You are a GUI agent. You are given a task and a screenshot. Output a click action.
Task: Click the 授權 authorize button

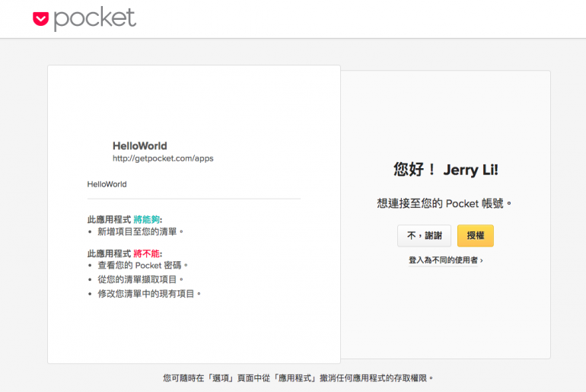coord(476,235)
